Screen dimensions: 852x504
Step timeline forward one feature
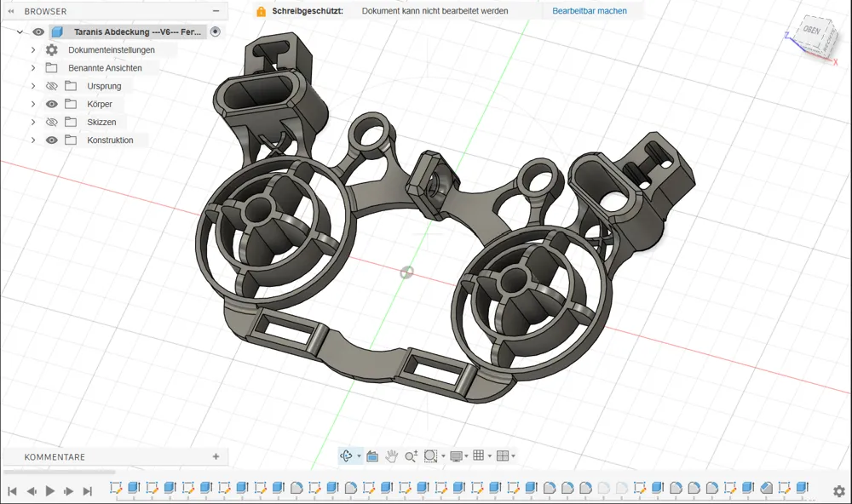[68, 491]
